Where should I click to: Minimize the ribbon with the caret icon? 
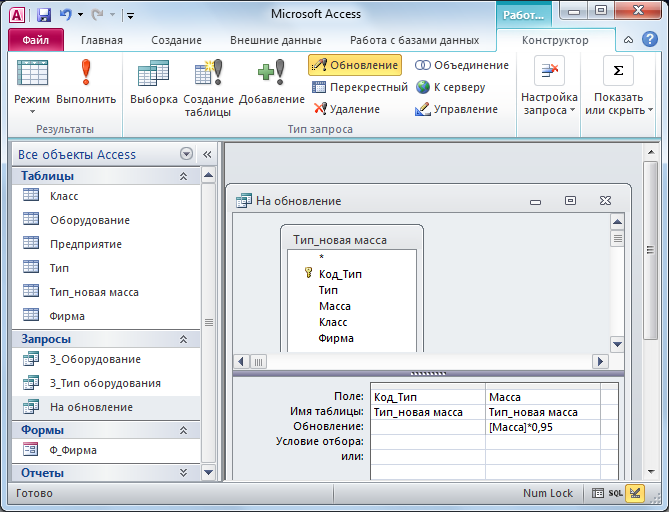pos(628,40)
